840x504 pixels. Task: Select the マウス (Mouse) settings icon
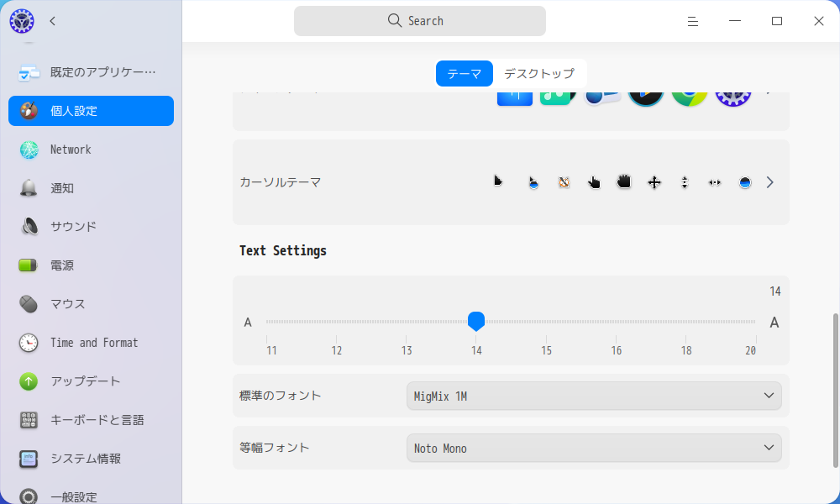coord(28,304)
